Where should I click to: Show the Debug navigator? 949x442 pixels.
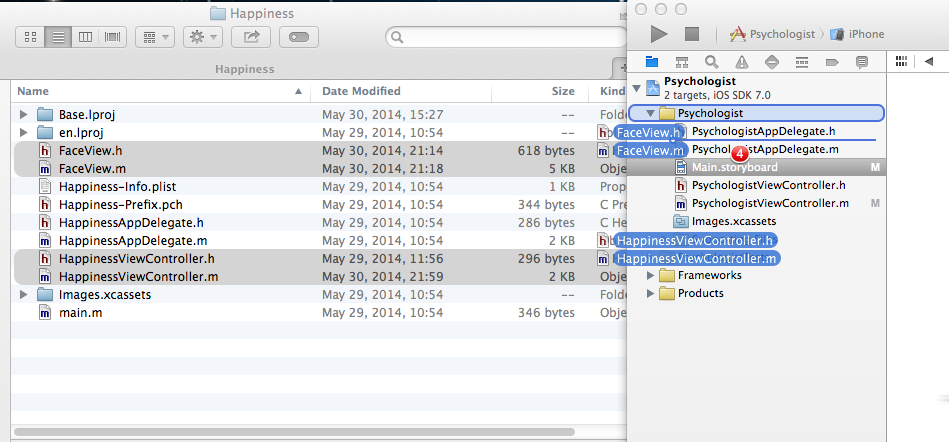[802, 61]
